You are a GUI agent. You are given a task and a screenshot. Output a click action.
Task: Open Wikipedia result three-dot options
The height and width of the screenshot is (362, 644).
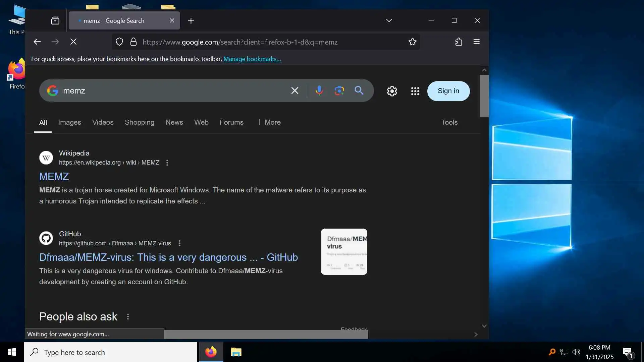click(167, 163)
